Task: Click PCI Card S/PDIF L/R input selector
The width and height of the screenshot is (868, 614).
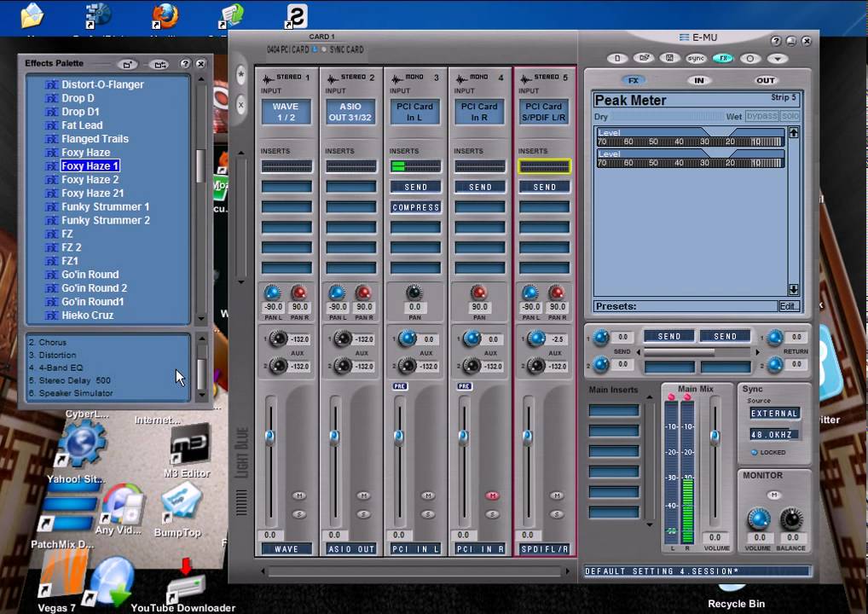Action: tap(544, 112)
